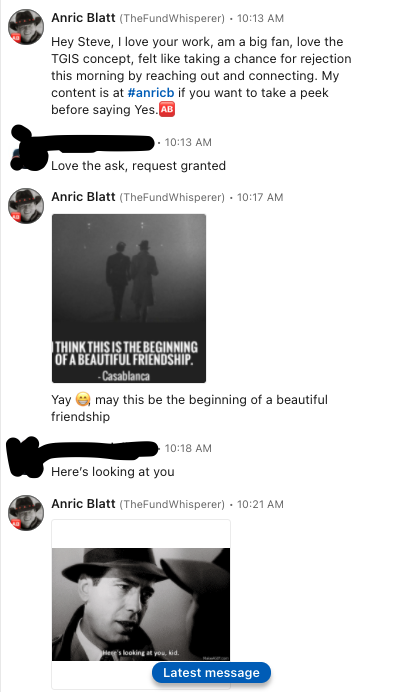
Task: Select the Anric Blatt name on the 10:21 AM message
Action: point(83,504)
